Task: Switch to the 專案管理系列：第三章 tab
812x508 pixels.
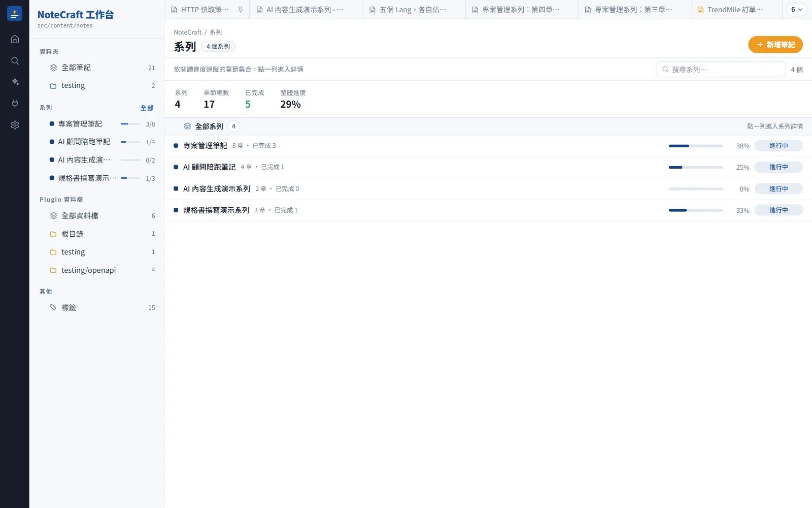Action: coord(634,10)
